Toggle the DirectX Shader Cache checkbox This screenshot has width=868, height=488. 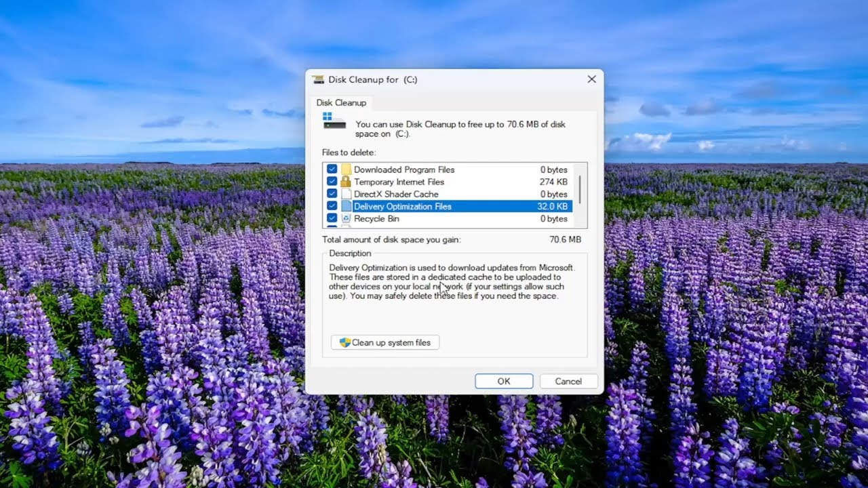coord(332,194)
